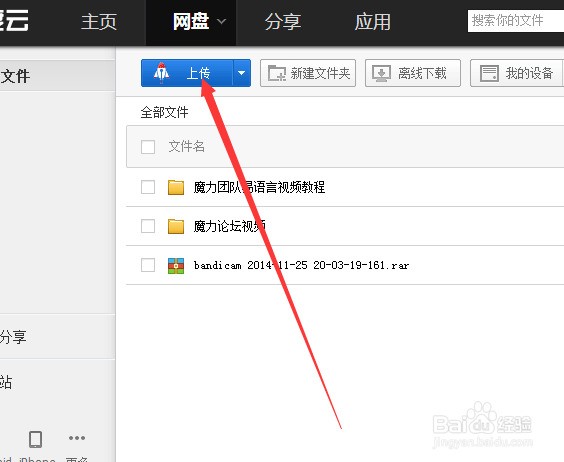
Task: Check the box for 魔力团队易语言视频教程
Action: click(148, 187)
